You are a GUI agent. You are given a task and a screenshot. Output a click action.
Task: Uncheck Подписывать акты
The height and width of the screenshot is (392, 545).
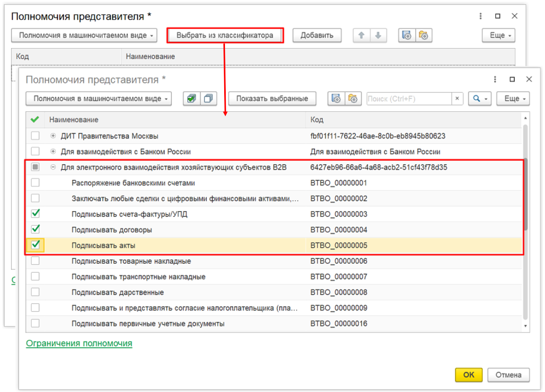point(35,245)
